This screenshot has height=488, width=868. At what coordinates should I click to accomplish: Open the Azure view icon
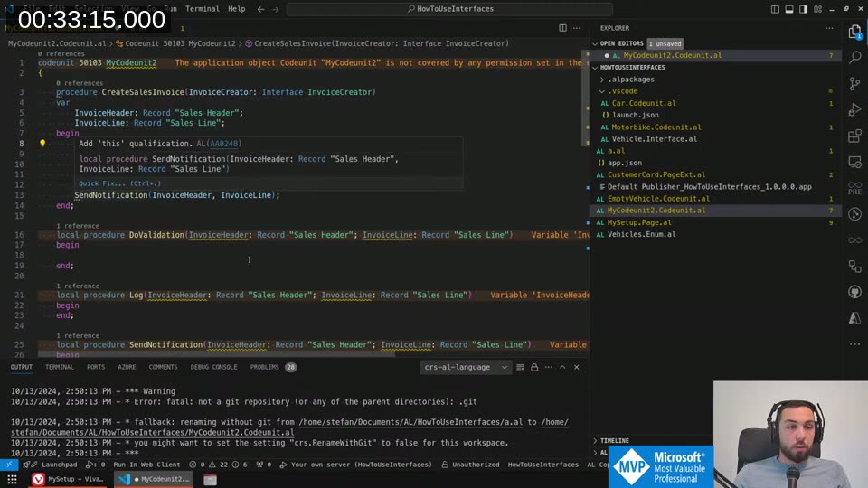(854, 319)
